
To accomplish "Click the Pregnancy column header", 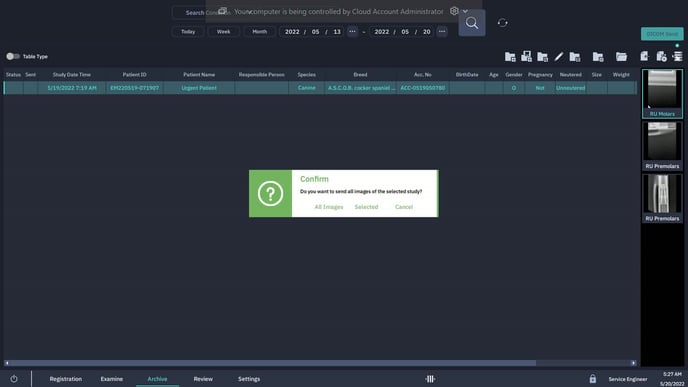I will click(540, 75).
